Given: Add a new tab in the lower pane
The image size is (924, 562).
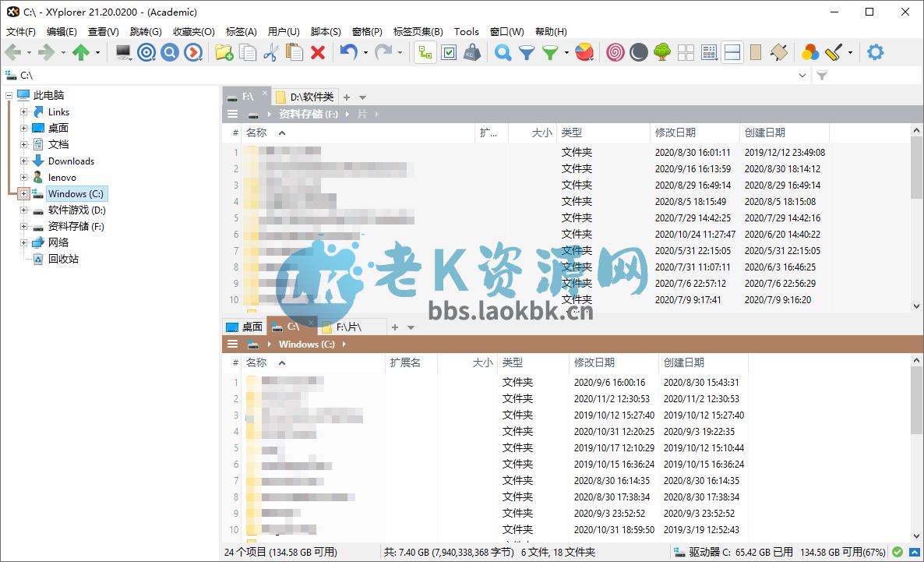Looking at the screenshot, I should coord(395,327).
